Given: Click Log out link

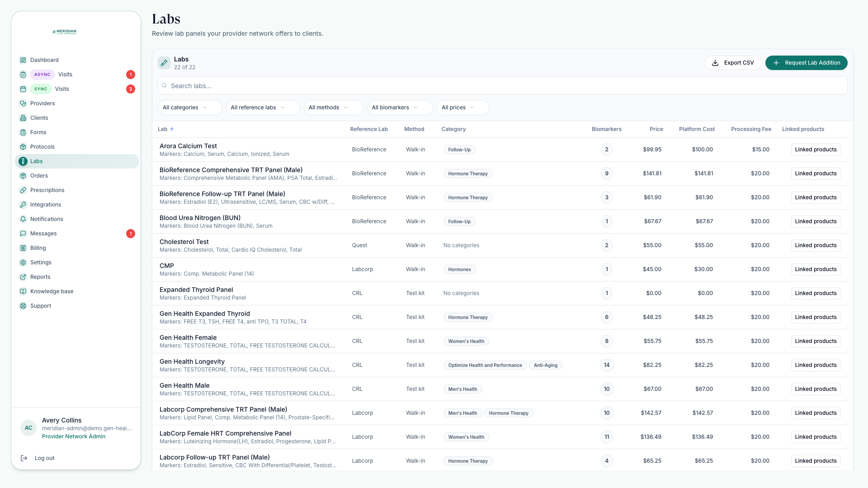Looking at the screenshot, I should (x=44, y=458).
